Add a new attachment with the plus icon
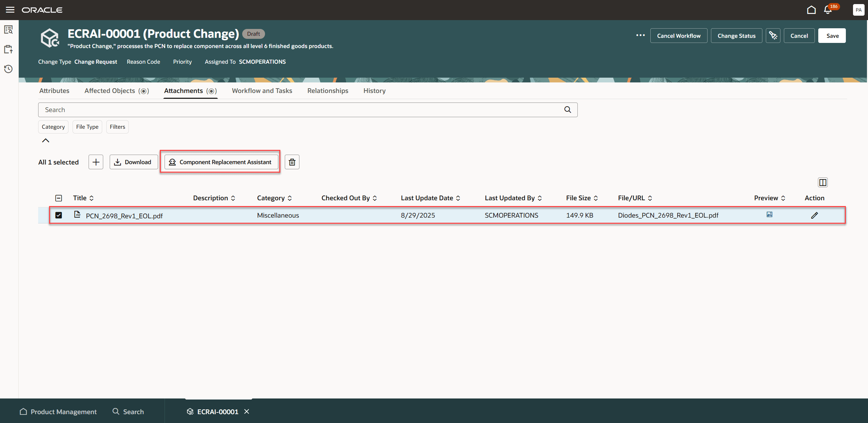This screenshot has width=868, height=423. [x=95, y=162]
